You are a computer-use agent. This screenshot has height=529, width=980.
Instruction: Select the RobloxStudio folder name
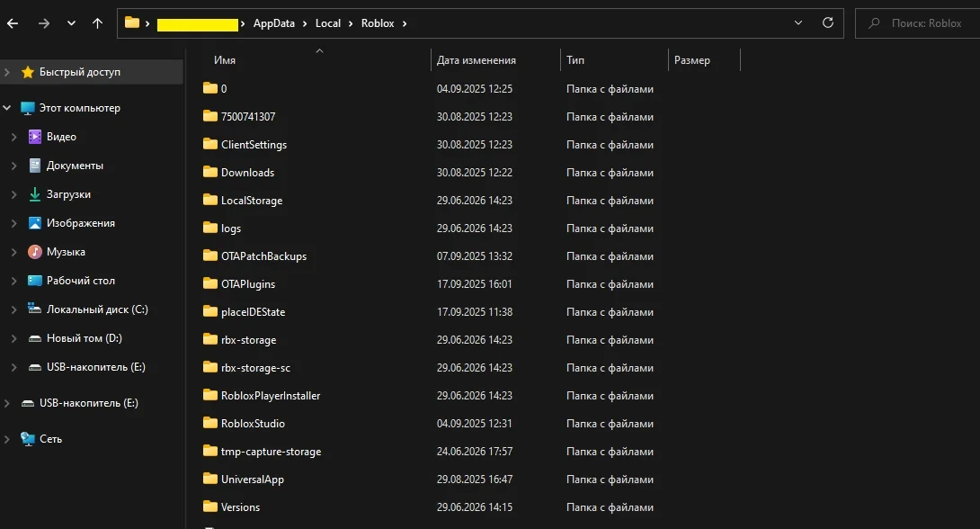pyautogui.click(x=254, y=424)
